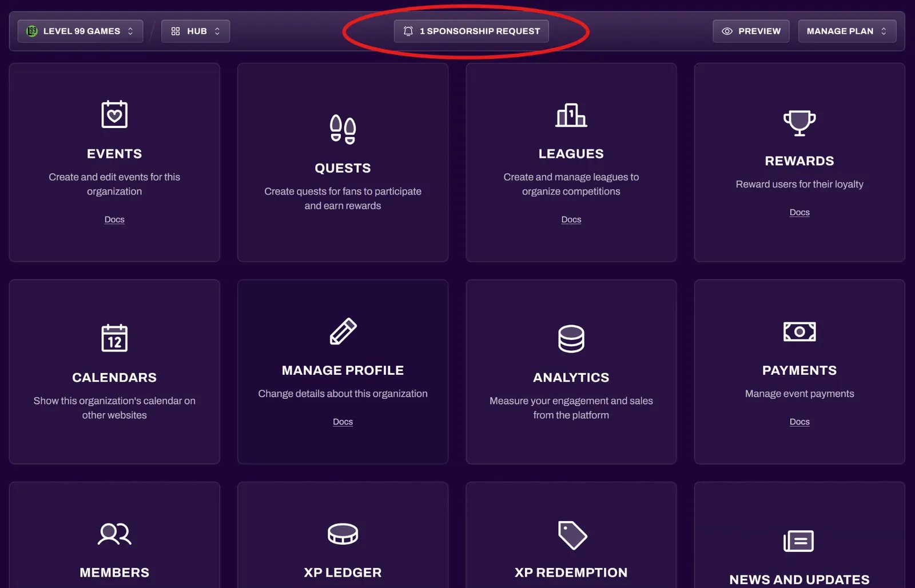Follow the Docs link under Payments
The height and width of the screenshot is (588, 915).
[x=799, y=422]
